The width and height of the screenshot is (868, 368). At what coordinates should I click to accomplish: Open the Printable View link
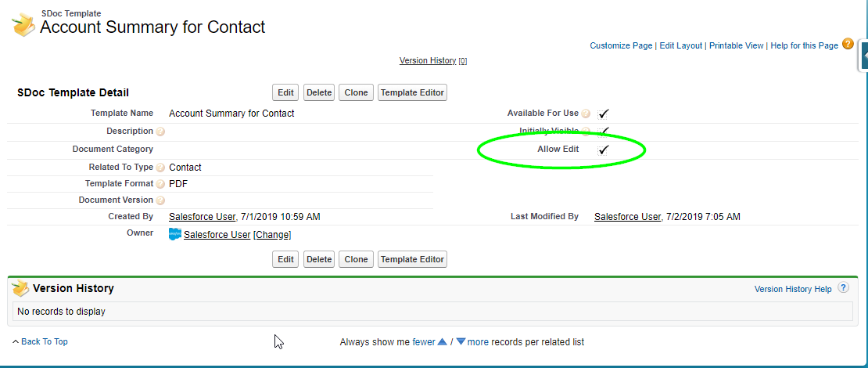click(737, 45)
